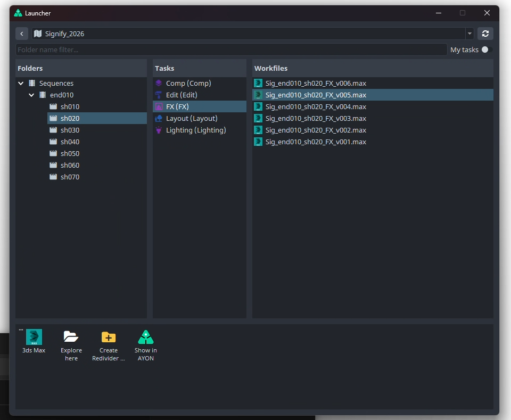This screenshot has width=511, height=420.
Task: Click the map icon beside Signify_2026
Action: pos(38,34)
